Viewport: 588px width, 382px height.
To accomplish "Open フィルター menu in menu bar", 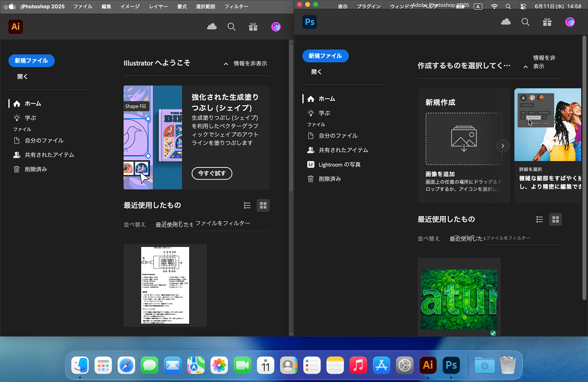I will 236,7.
